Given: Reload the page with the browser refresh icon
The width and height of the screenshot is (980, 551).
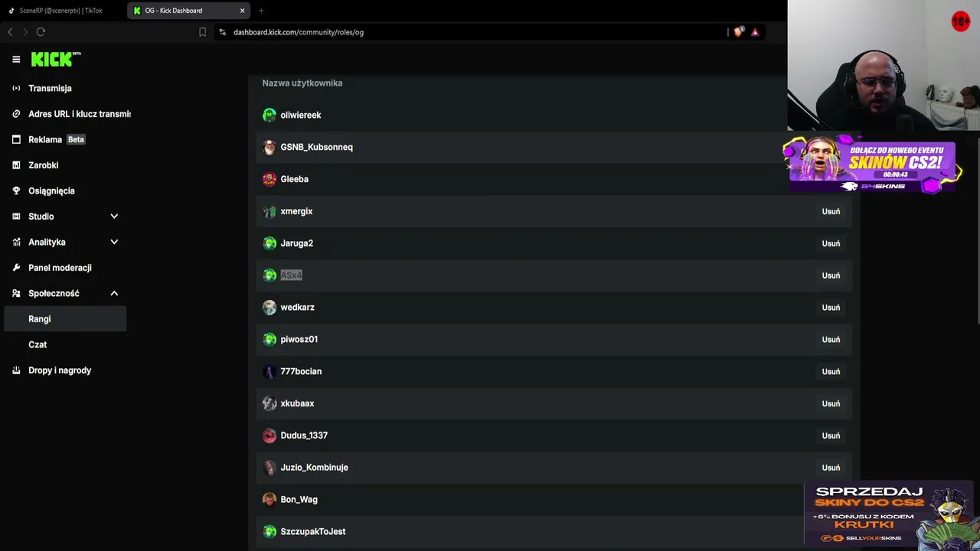Looking at the screenshot, I should pyautogui.click(x=41, y=32).
